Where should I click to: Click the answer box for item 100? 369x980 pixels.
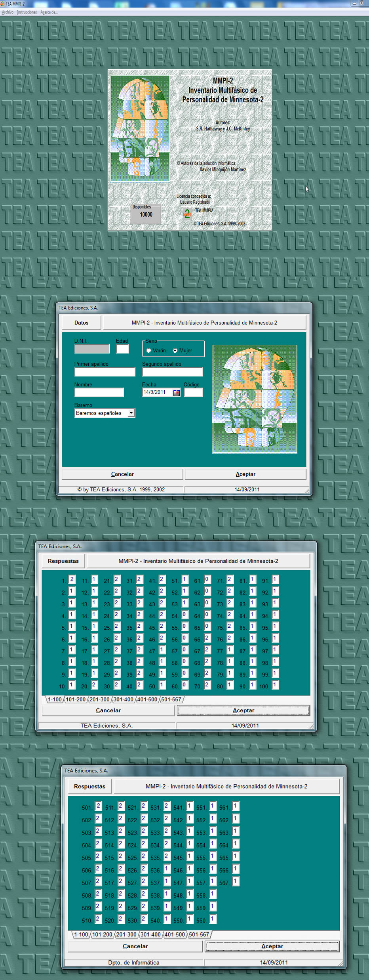275,685
